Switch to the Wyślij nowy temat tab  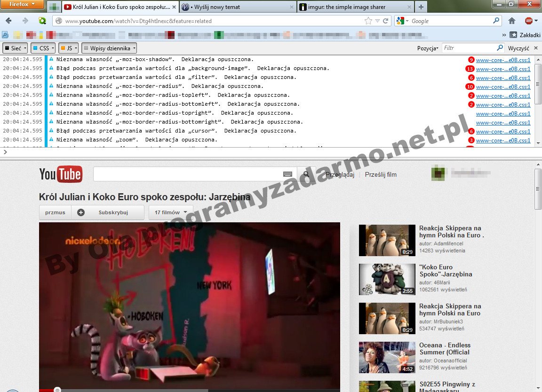tap(239, 7)
